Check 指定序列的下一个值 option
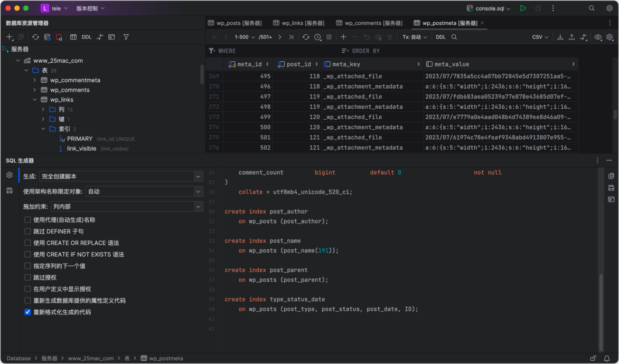The height and width of the screenshot is (364, 619). pos(27,266)
